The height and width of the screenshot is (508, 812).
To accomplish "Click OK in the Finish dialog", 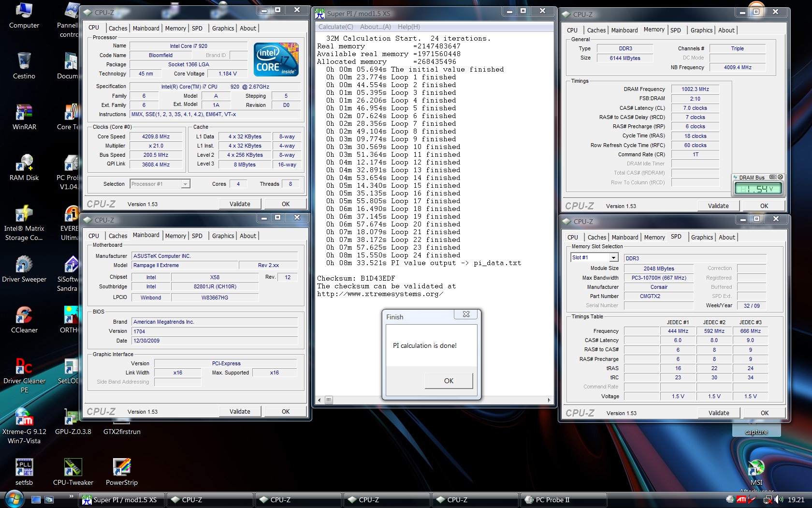I will click(449, 381).
